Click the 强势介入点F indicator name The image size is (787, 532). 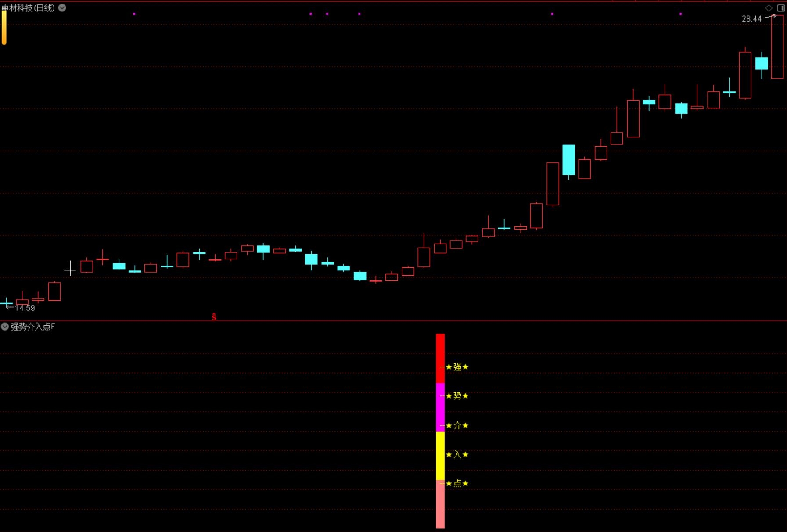coord(33,326)
